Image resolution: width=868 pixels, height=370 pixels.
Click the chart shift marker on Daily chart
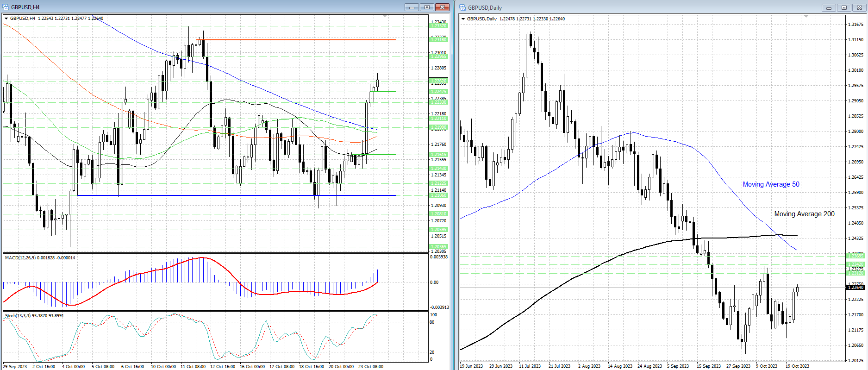[x=806, y=17]
